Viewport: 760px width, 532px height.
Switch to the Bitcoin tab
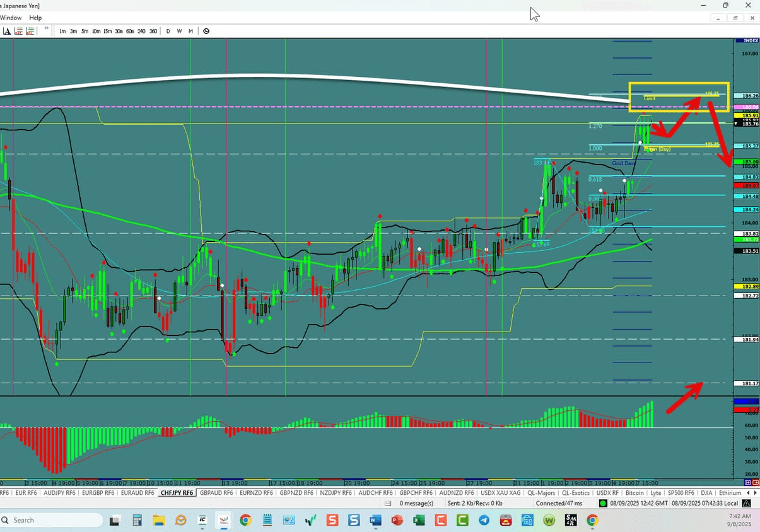pyautogui.click(x=634, y=492)
